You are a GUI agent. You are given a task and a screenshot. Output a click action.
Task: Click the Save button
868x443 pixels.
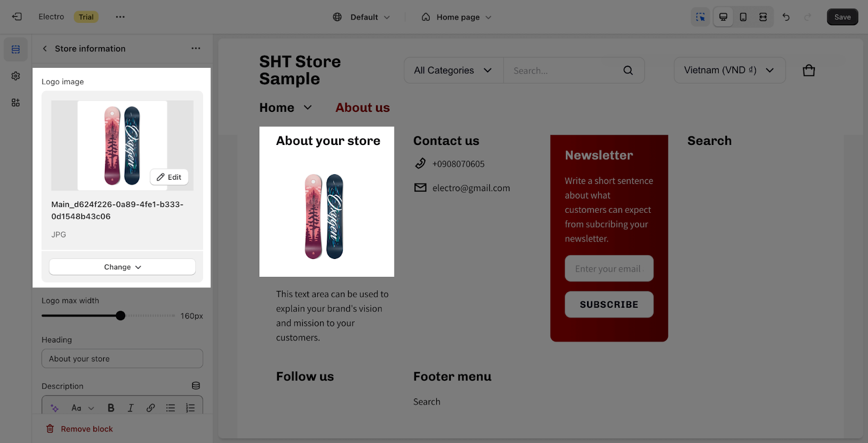(x=843, y=17)
